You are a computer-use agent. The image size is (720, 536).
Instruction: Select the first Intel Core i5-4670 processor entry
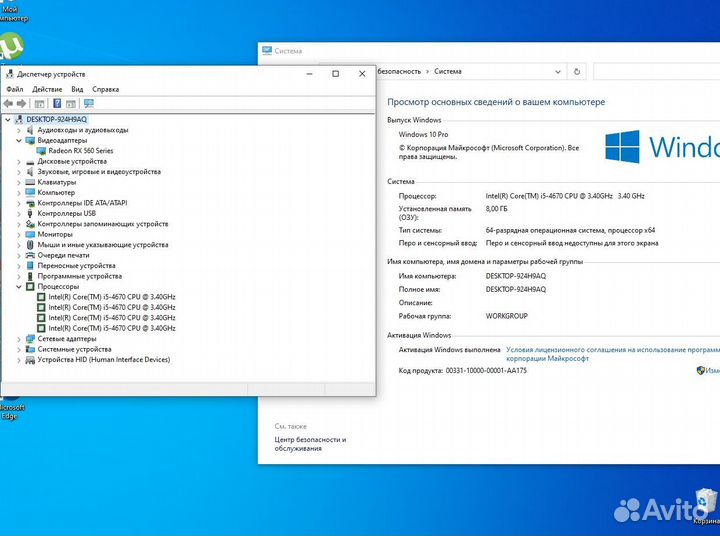pos(112,297)
